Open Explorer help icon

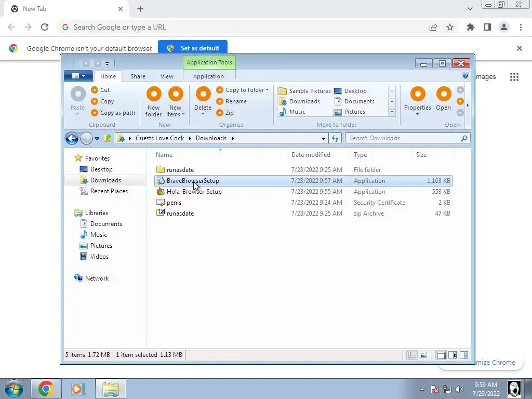pyautogui.click(x=465, y=76)
